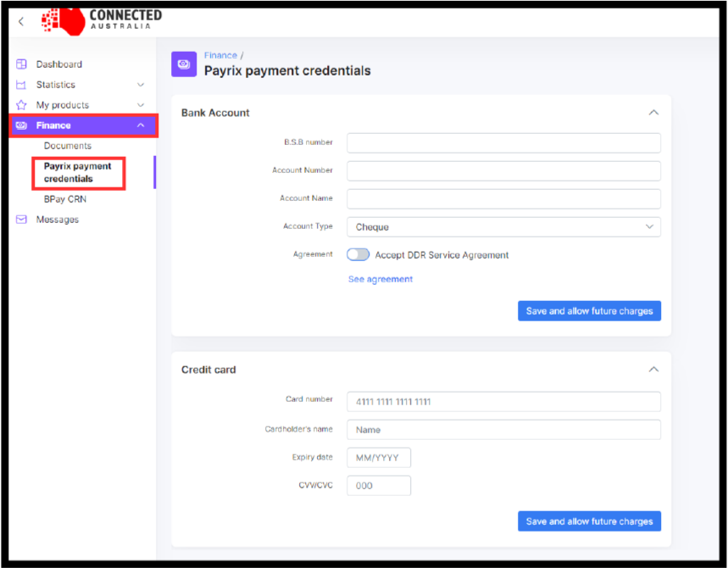Click the back arrow icon

click(21, 21)
